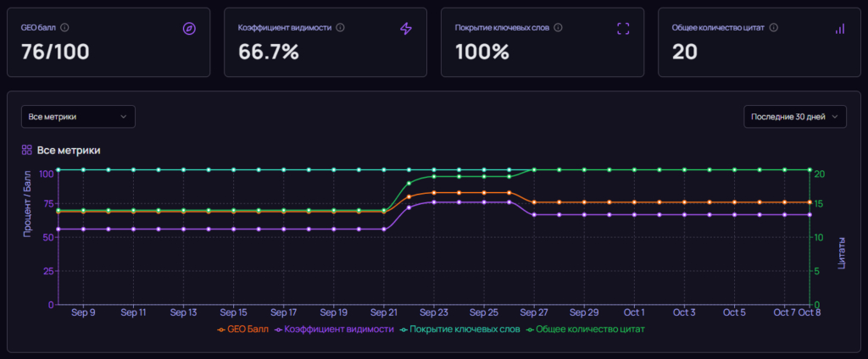Click the Sep 15 point on purple visibility line
This screenshot has height=359, width=868.
[x=234, y=229]
